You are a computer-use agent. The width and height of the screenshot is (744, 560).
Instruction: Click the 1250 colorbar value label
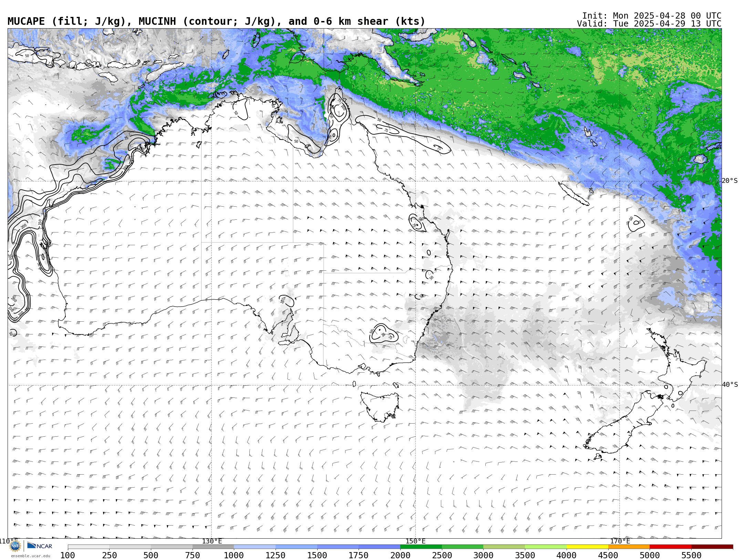click(276, 556)
